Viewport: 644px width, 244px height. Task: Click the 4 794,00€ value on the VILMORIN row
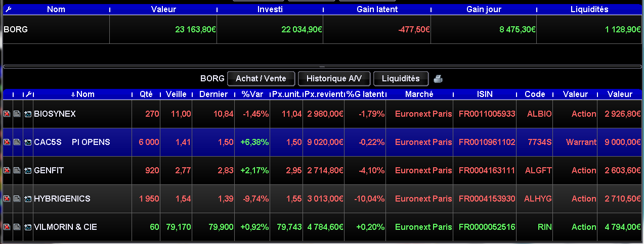tap(623, 227)
